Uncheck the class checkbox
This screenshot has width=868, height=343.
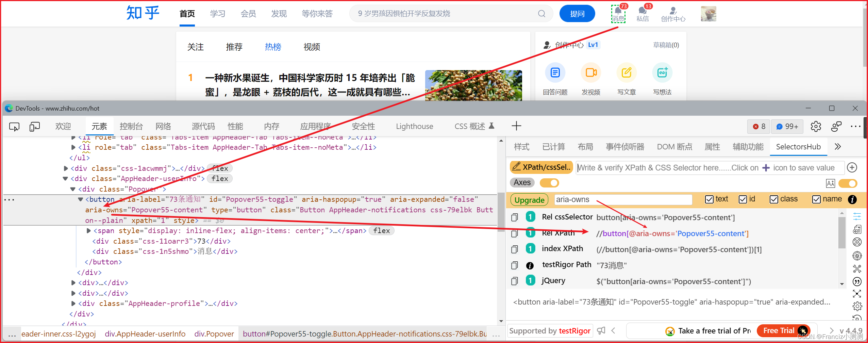[774, 199]
